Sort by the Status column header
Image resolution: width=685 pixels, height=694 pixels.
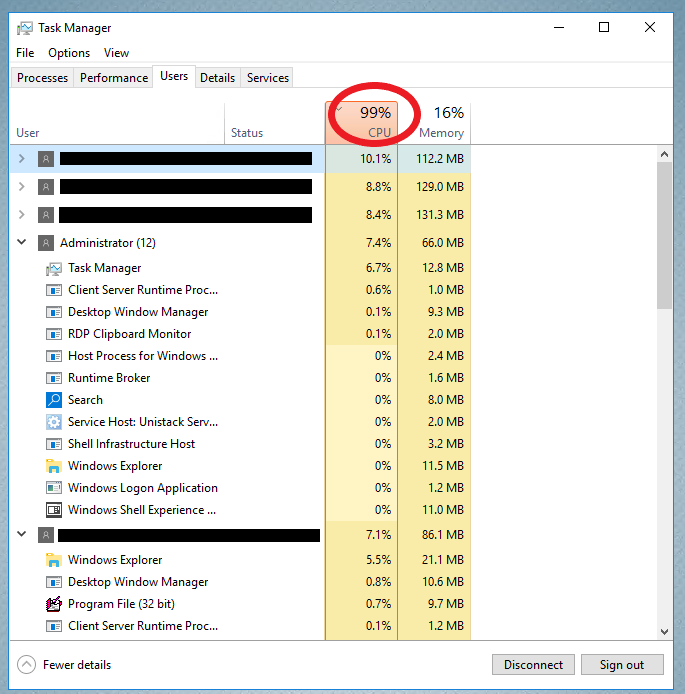point(275,123)
